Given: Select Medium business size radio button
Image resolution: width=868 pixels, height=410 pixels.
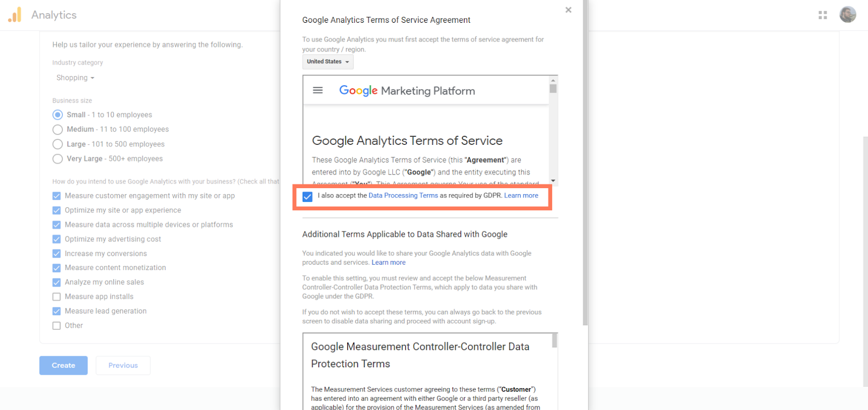Looking at the screenshot, I should pos(58,130).
